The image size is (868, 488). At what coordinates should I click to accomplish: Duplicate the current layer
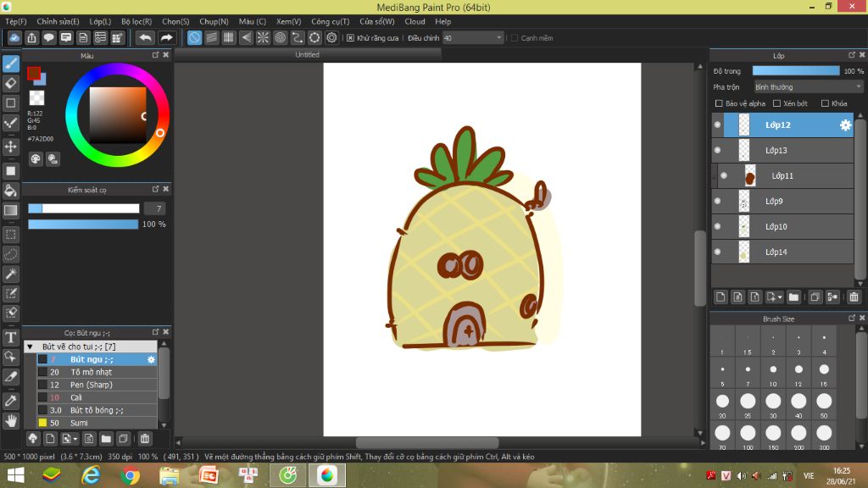[x=815, y=297]
